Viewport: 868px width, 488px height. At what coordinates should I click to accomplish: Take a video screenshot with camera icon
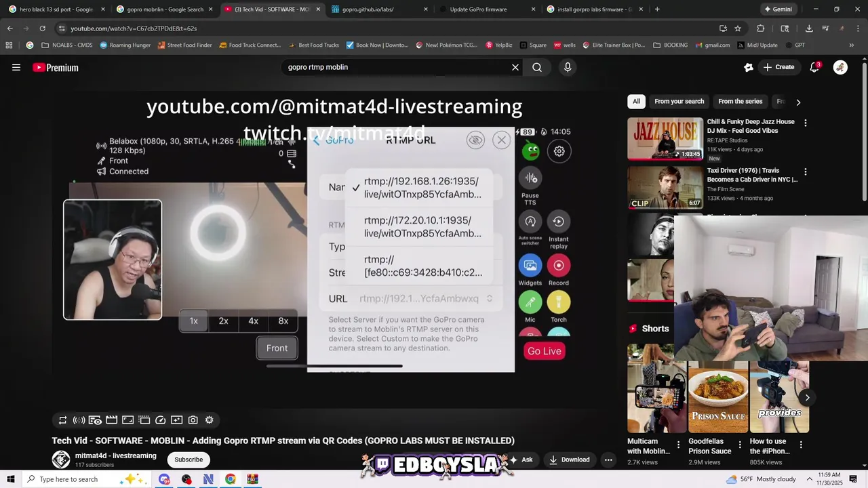click(193, 420)
